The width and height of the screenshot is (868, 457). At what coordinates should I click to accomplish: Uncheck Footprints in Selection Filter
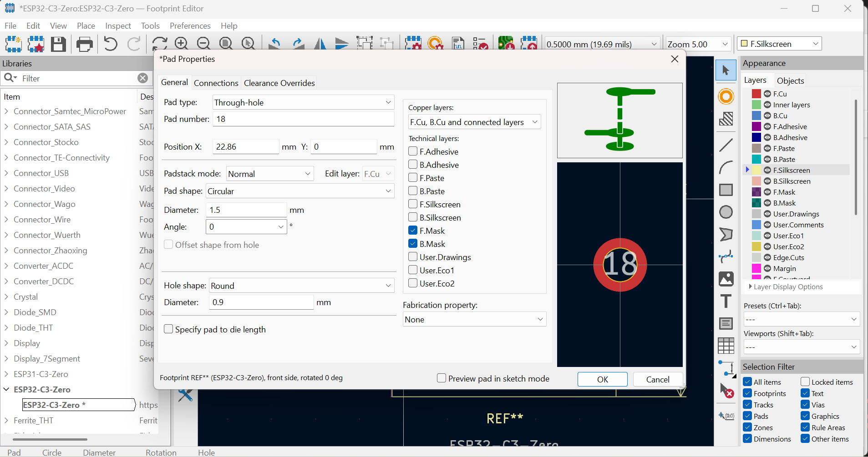tap(747, 393)
